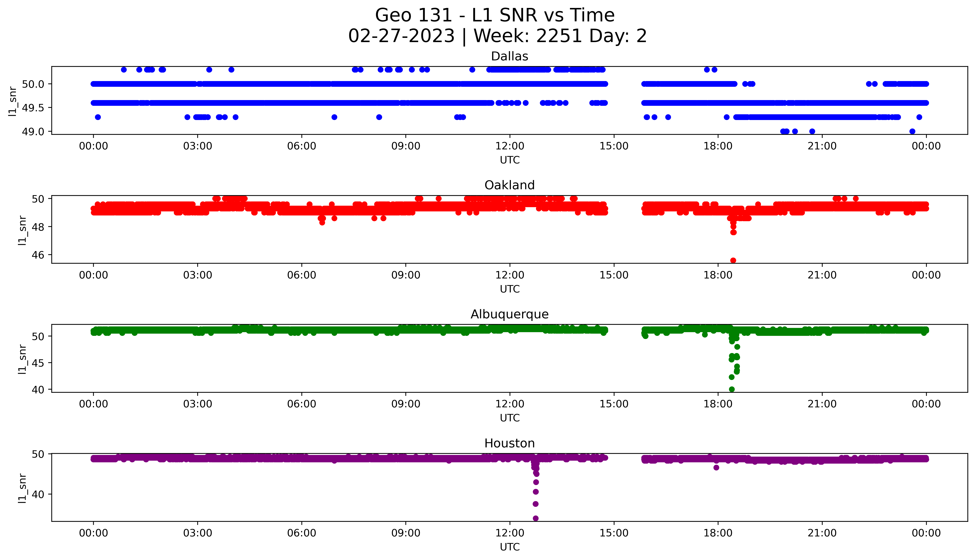The height and width of the screenshot is (560, 975).
Task: Click the 46 y-tick on the Oakland plot
Action: (x=38, y=255)
